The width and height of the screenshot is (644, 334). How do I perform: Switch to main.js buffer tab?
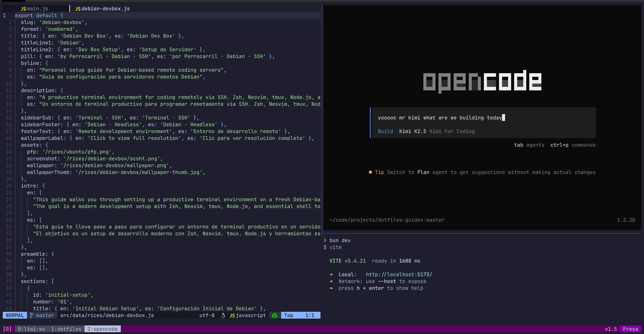pos(35,9)
